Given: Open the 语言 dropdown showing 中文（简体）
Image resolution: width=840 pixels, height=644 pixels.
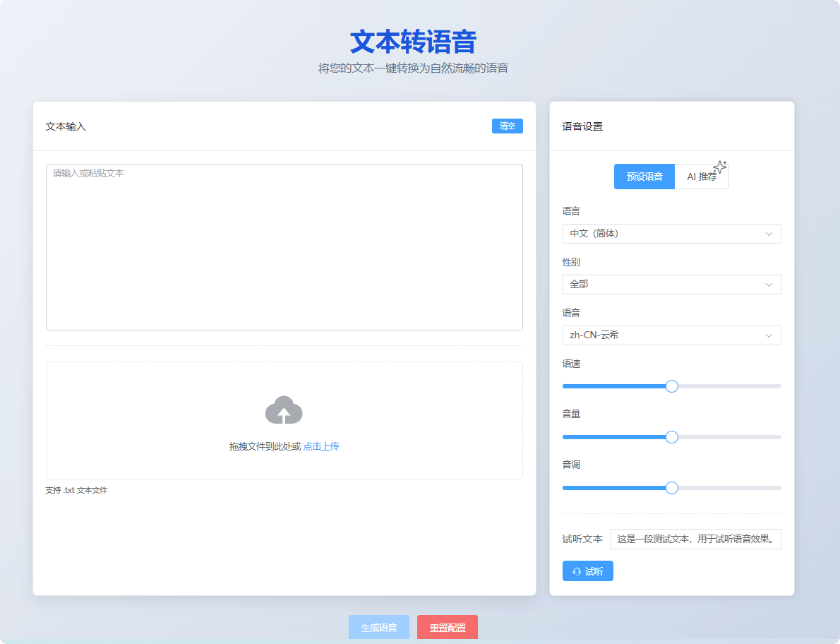Looking at the screenshot, I should pyautogui.click(x=671, y=234).
